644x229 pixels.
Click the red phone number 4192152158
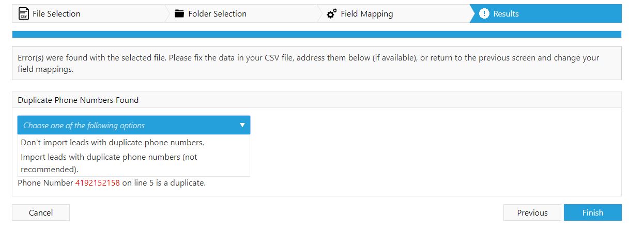(x=97, y=182)
